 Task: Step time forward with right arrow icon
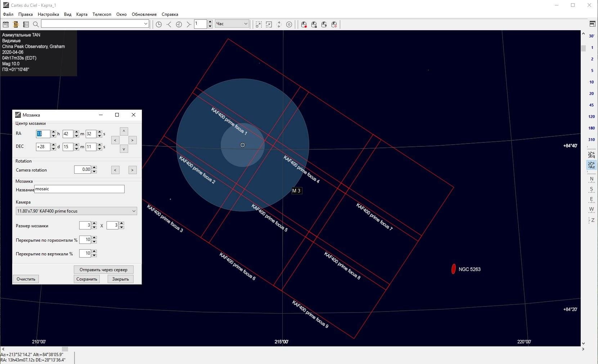(189, 24)
